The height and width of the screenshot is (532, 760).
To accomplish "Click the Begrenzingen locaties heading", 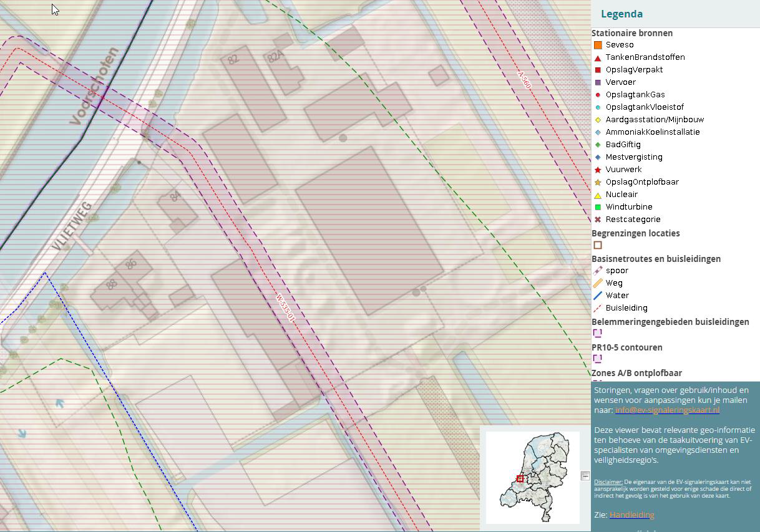I will (x=636, y=233).
